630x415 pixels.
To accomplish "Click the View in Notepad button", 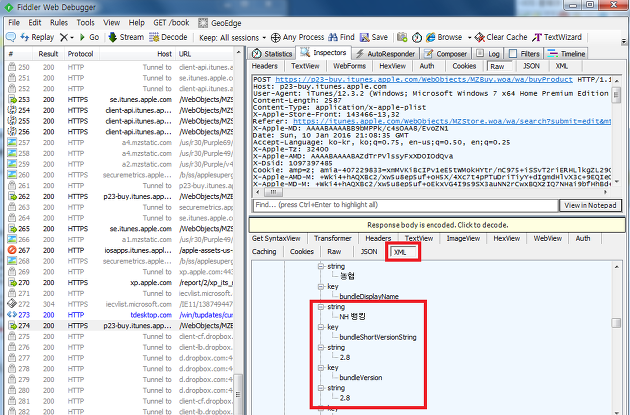I will 590,205.
